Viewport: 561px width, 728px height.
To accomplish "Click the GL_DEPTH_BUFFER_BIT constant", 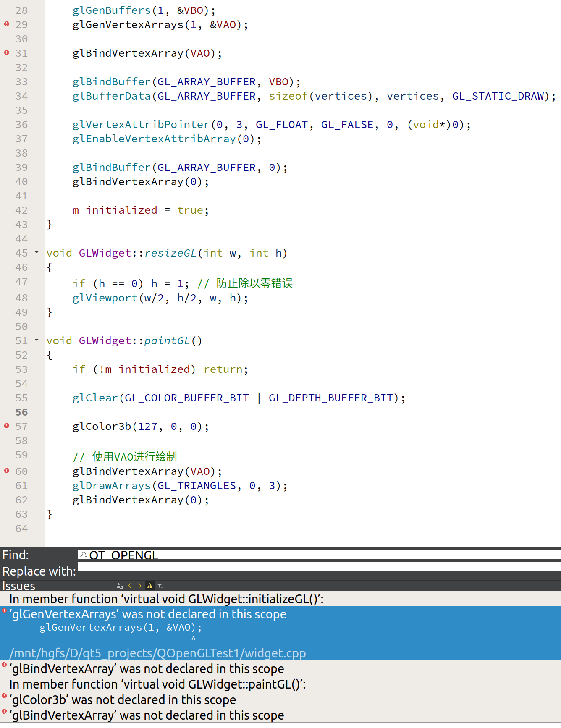I will tap(331, 398).
